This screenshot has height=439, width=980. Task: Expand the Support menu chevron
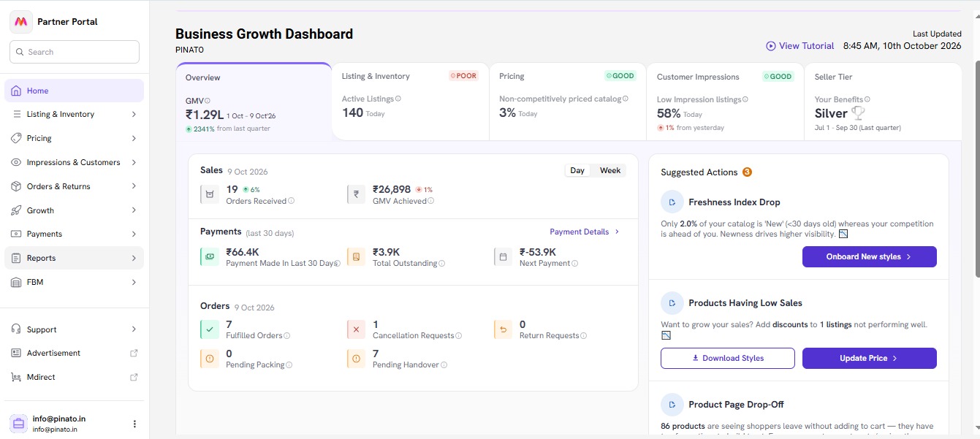pyautogui.click(x=134, y=329)
